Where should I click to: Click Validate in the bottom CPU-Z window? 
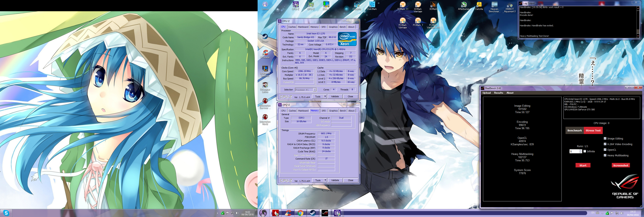tap(335, 180)
